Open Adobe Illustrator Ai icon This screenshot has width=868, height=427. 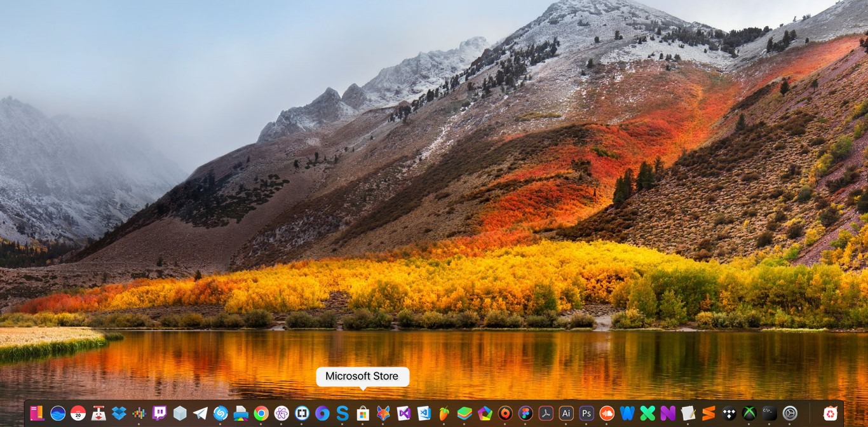click(x=566, y=413)
